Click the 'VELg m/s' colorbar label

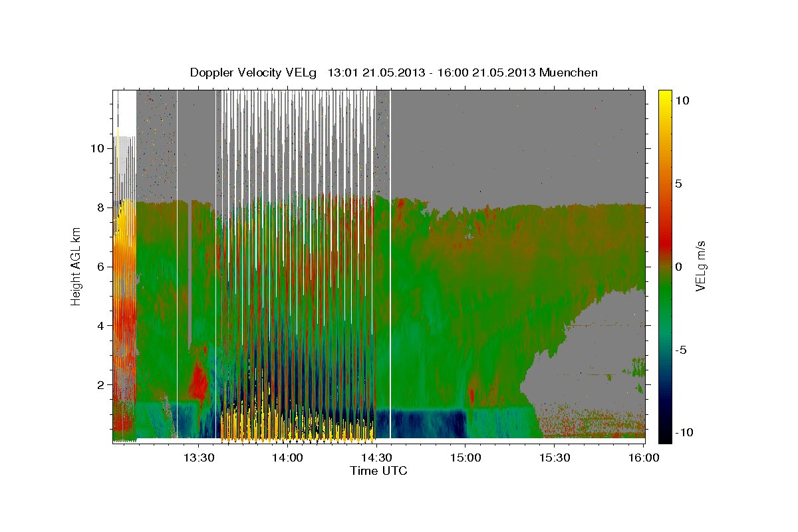tap(700, 266)
